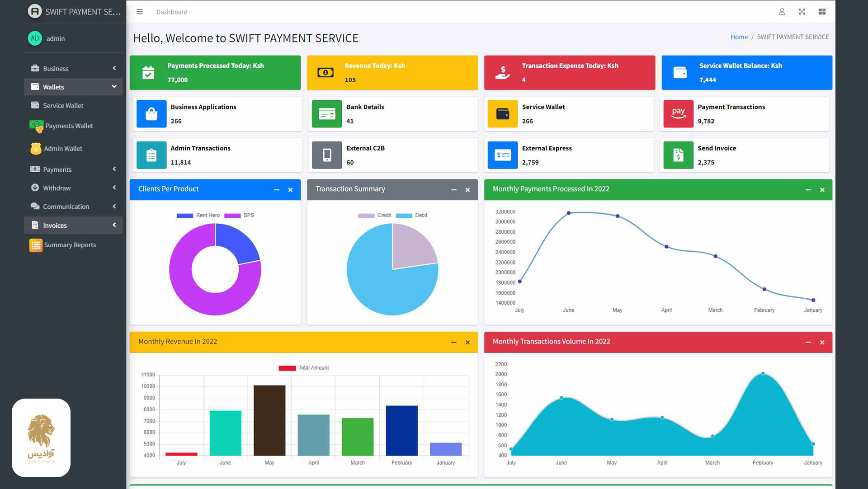
Task: Click the hand dollar icon on Transaction Expense card
Action: 503,72
